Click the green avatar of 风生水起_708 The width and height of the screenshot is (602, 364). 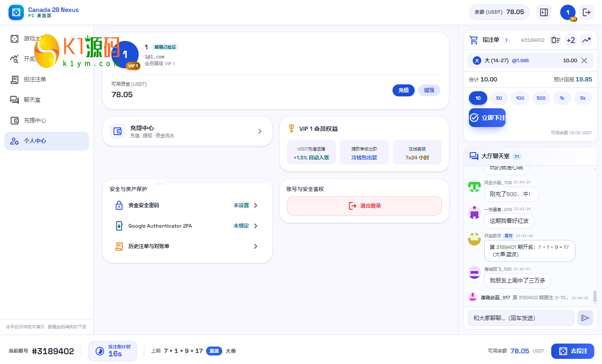474,186
